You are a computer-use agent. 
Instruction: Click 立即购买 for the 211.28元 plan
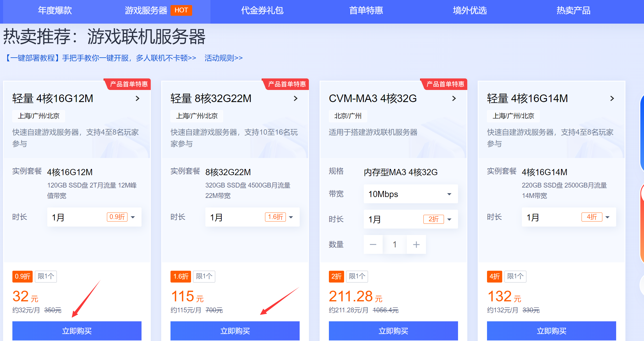[x=393, y=331]
